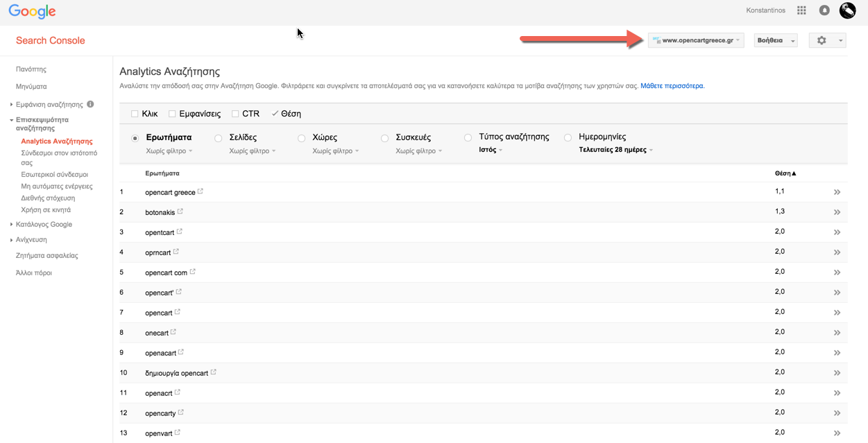Viewport: 868px width, 443px height.
Task: Sort the table by the Θέση column header
Action: click(x=785, y=173)
